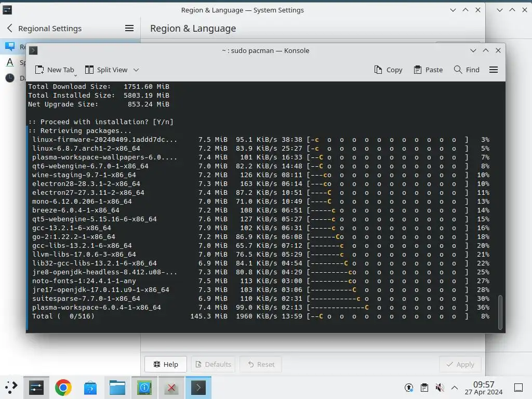Click the linux-firmware package row
Screen dimensions: 532x399
[x=261, y=139]
